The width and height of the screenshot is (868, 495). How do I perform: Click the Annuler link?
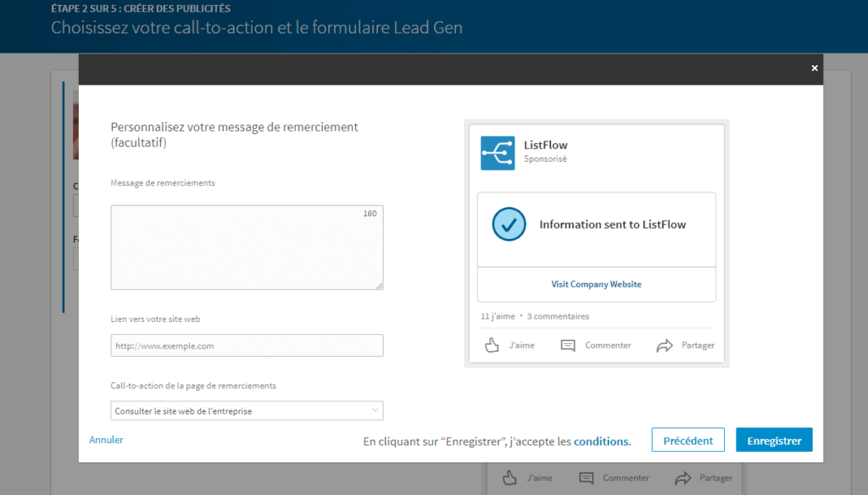tap(106, 440)
